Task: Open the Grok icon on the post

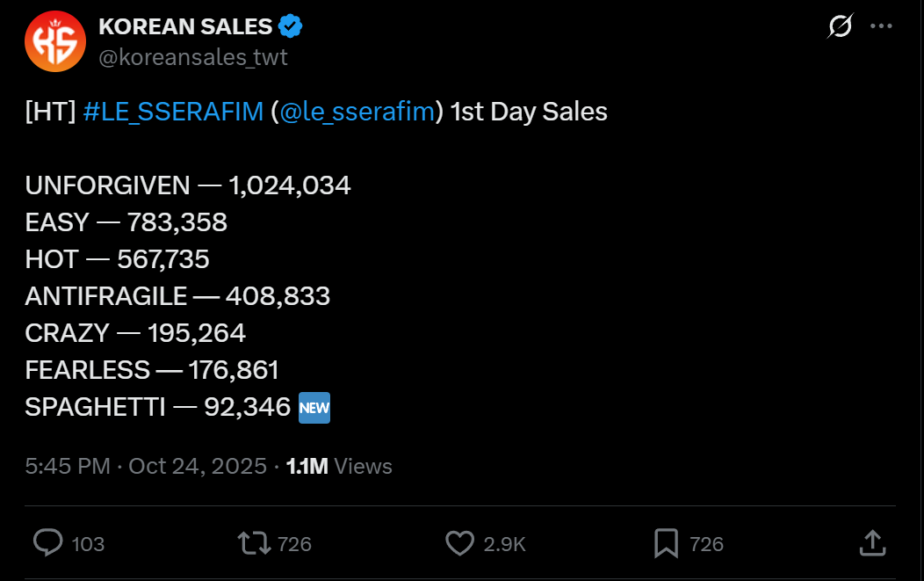Action: [x=840, y=27]
